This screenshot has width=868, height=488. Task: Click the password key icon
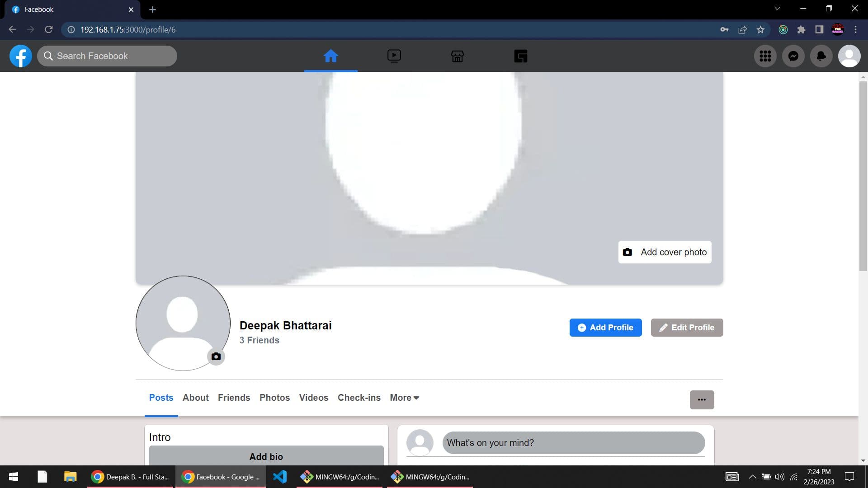click(x=724, y=29)
